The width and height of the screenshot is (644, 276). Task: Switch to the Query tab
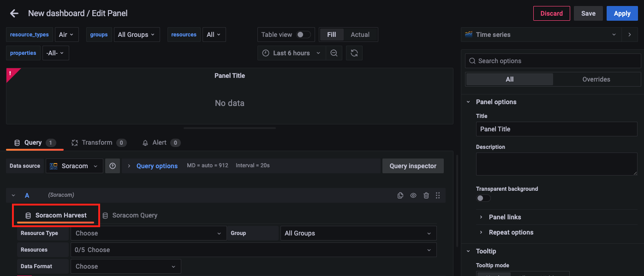click(x=35, y=143)
